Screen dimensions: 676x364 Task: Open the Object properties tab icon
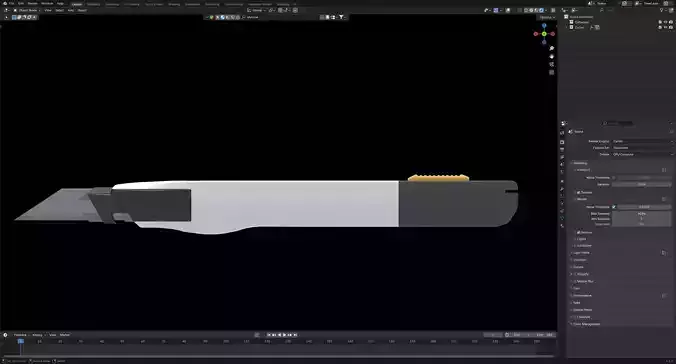562,181
